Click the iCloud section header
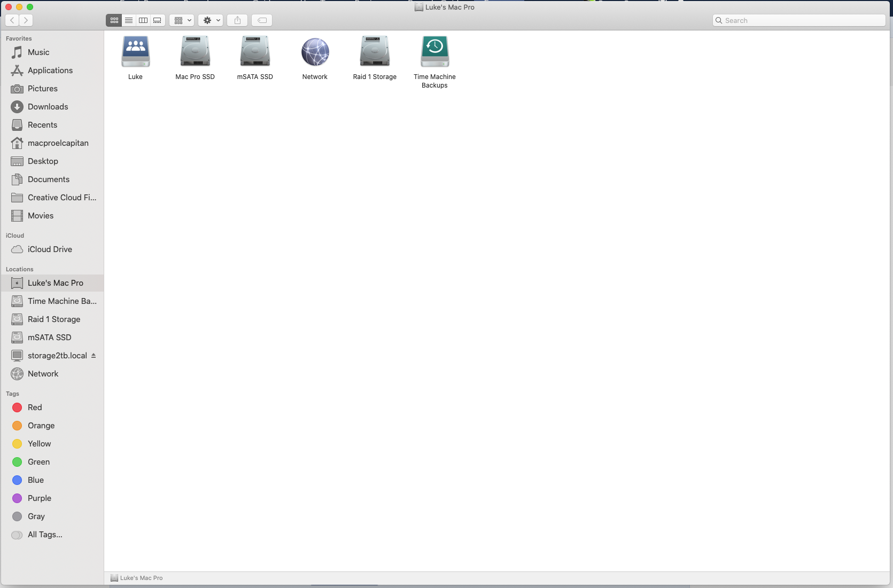This screenshot has height=588, width=893. (x=15, y=236)
